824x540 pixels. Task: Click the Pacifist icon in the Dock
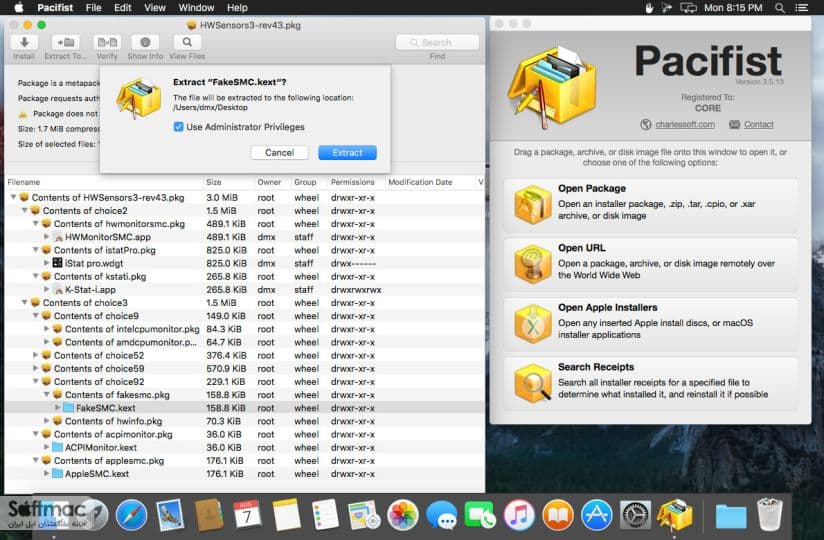(674, 515)
